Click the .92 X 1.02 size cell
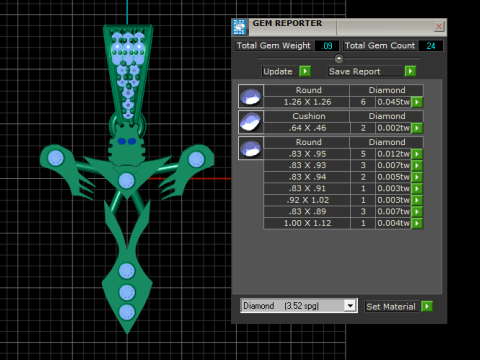Viewport: 480px width, 360px height. point(307,200)
